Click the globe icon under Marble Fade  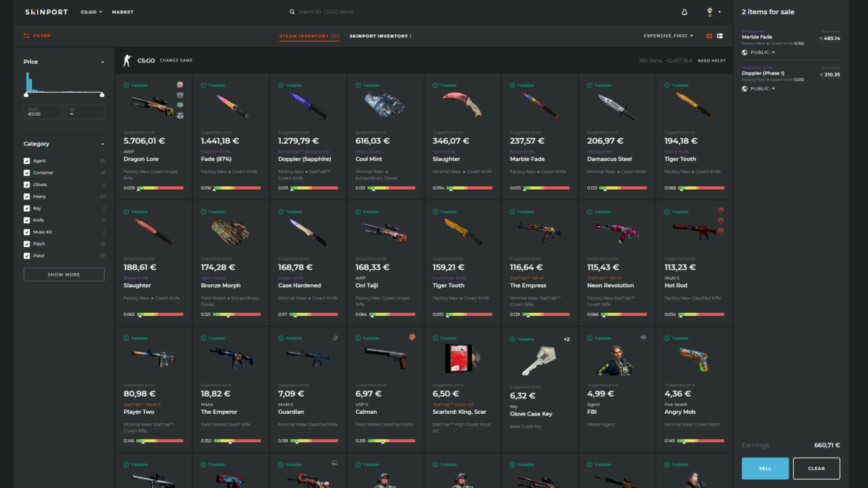pos(745,53)
